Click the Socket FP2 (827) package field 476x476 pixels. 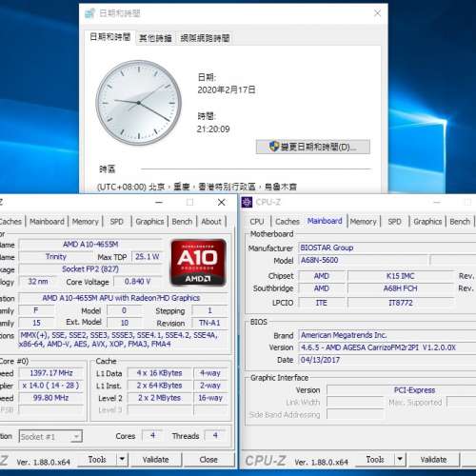(x=90, y=269)
